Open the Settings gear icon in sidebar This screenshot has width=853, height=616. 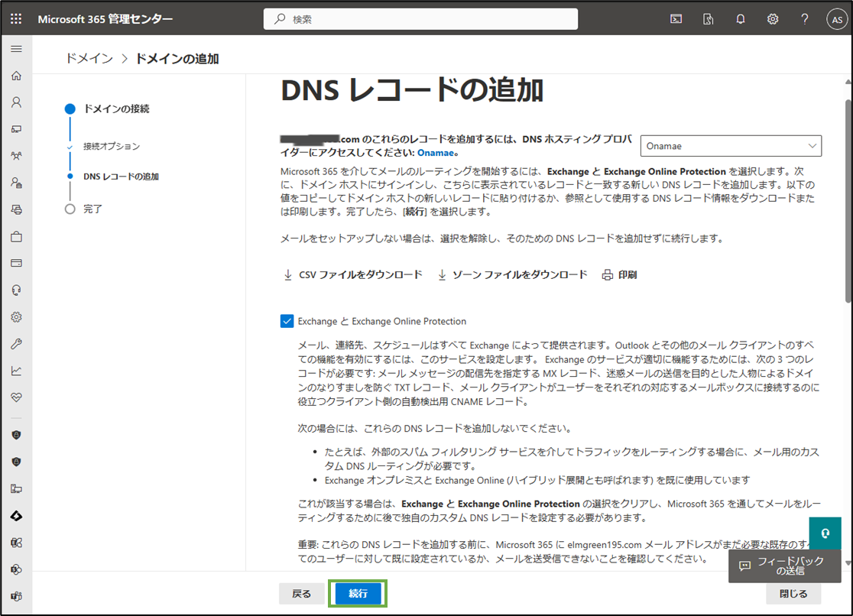[16, 316]
